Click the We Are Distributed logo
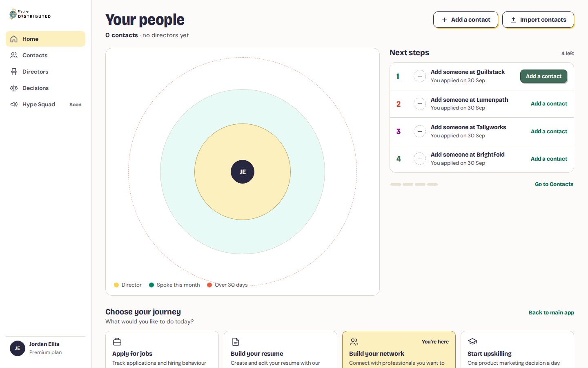The height and width of the screenshot is (368, 588). pyautogui.click(x=30, y=14)
